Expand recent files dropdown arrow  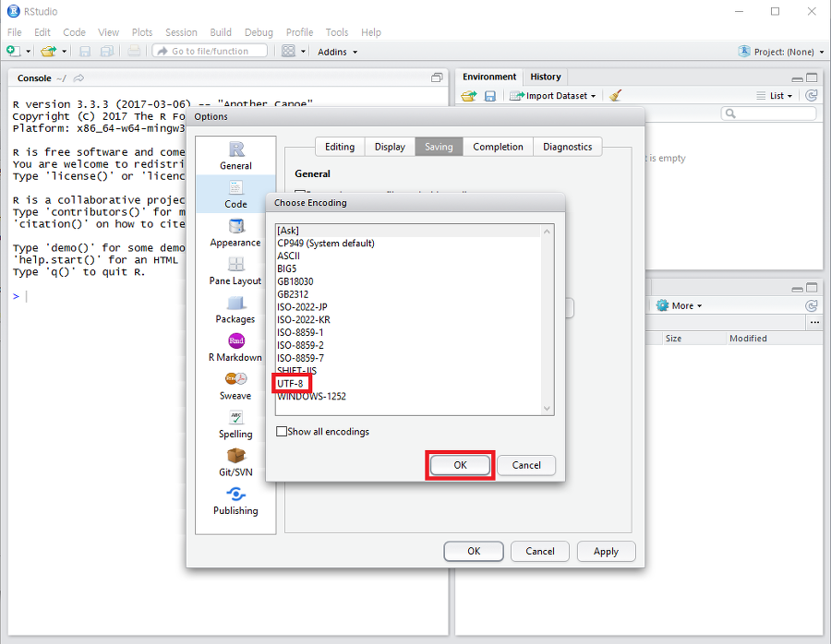[x=64, y=52]
